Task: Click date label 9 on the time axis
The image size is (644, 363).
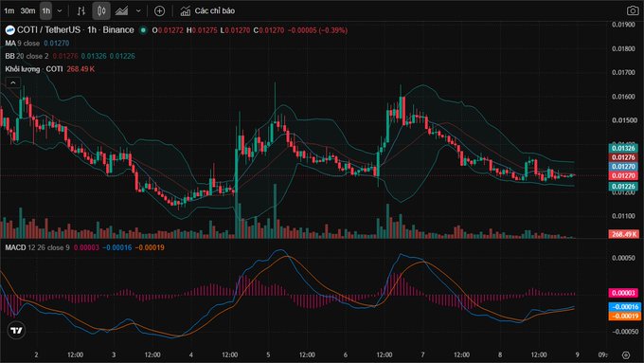Action: point(577,354)
